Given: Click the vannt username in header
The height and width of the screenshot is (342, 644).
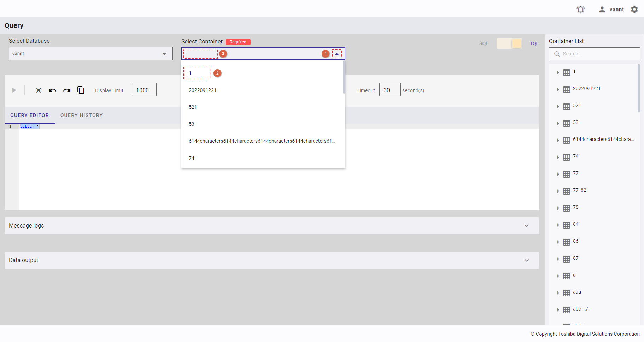Looking at the screenshot, I should (616, 10).
